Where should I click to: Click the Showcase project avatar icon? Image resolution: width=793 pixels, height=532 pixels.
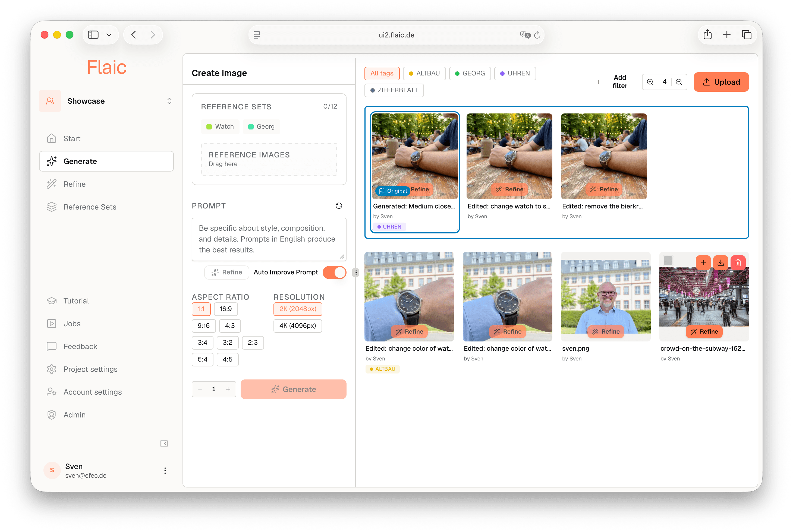(50, 101)
